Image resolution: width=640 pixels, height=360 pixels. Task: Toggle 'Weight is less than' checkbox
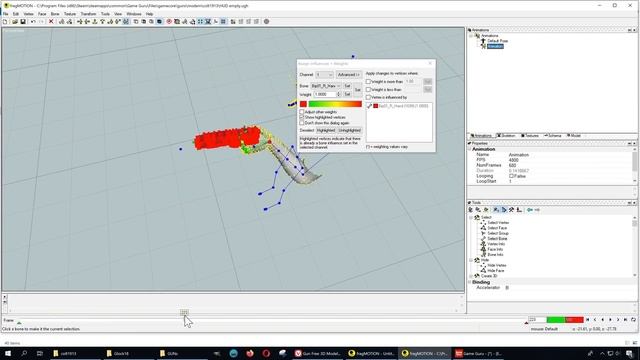pos(369,89)
